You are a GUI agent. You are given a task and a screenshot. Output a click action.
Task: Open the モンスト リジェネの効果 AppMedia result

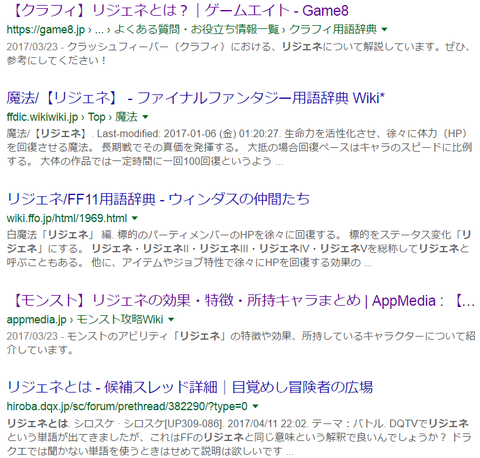(243, 301)
